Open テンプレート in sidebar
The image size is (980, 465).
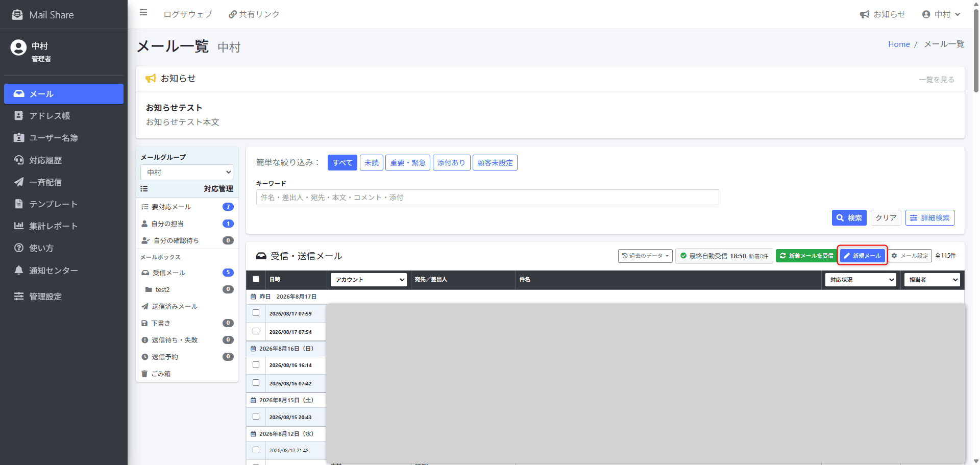click(64, 204)
